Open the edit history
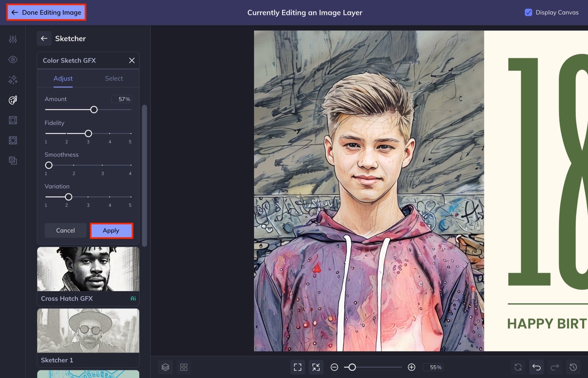Screen dimensions: 588x378 [573, 367]
